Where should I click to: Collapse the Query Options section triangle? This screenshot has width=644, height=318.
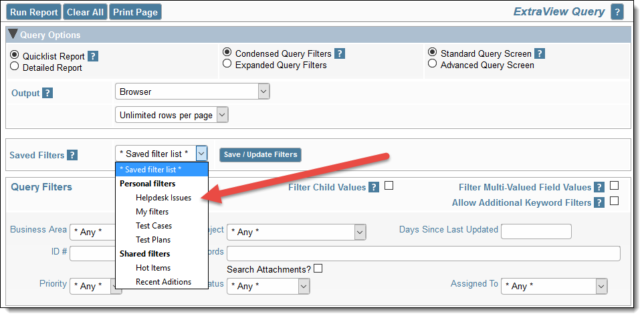point(13,34)
